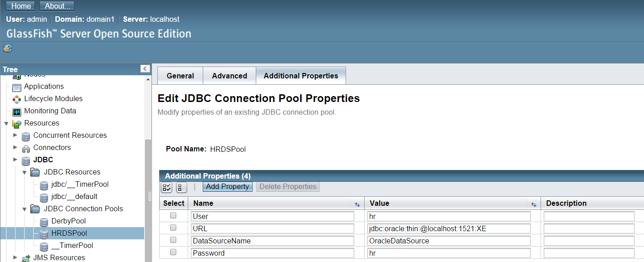This screenshot has width=644, height=262.
Task: Click the Lifecycle Modules icon
Action: [x=16, y=98]
